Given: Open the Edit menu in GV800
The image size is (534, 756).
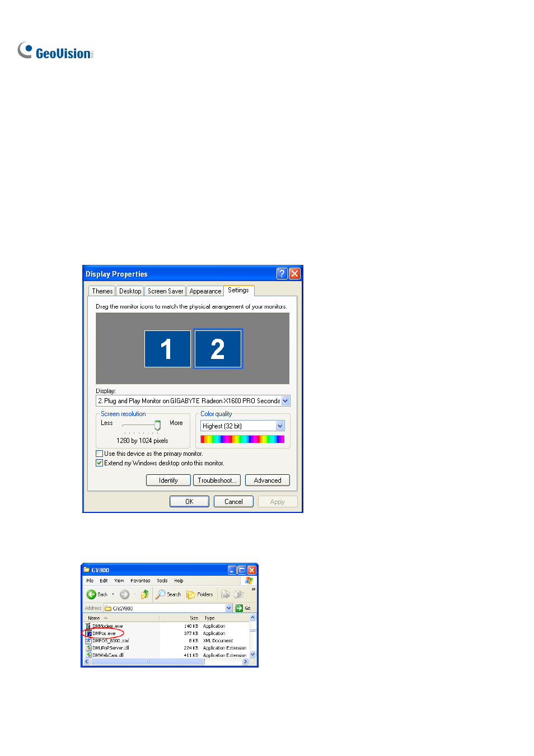Looking at the screenshot, I should click(x=104, y=581).
